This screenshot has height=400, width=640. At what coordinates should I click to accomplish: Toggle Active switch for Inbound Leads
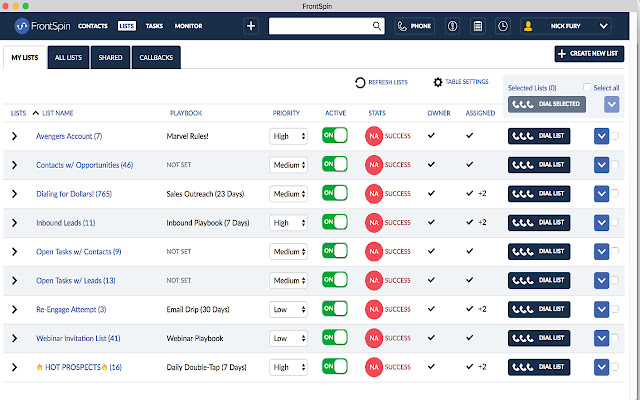[x=335, y=222]
